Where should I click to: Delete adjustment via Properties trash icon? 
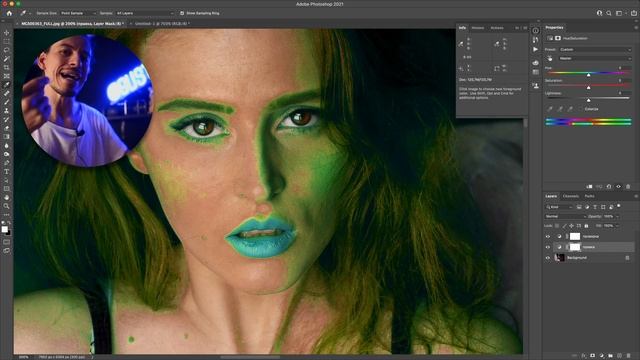628,187
